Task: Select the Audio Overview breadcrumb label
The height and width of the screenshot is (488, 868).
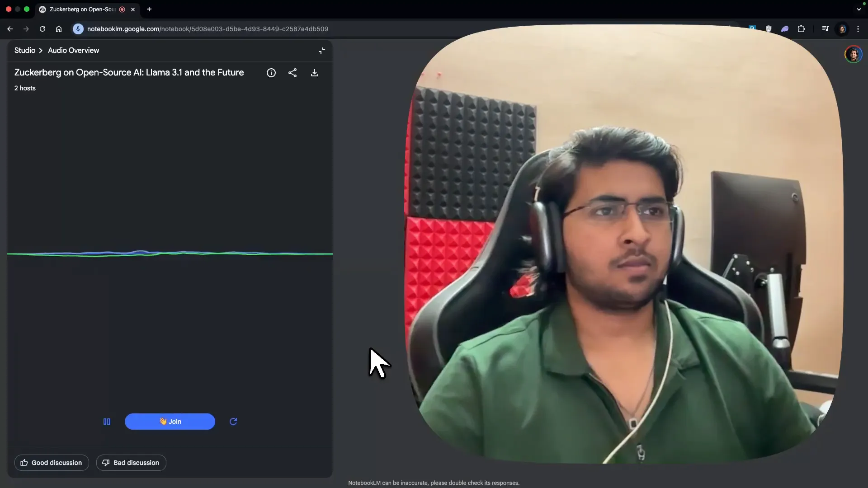Action: pyautogui.click(x=74, y=50)
